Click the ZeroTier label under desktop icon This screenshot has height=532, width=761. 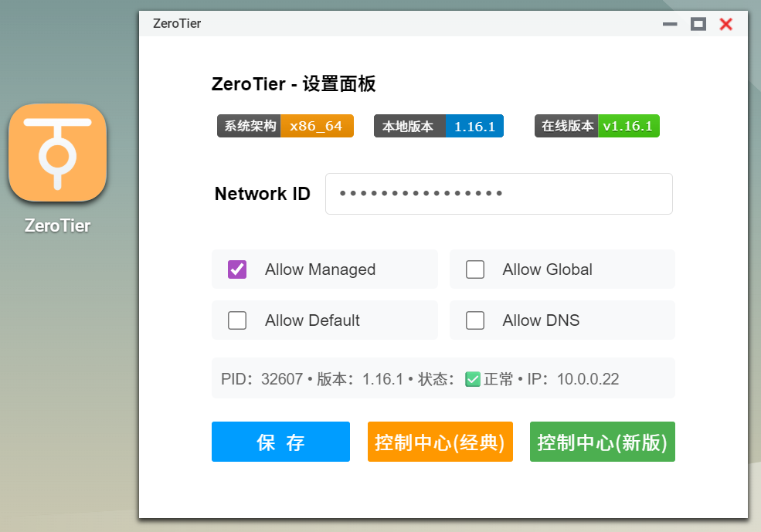pyautogui.click(x=58, y=225)
